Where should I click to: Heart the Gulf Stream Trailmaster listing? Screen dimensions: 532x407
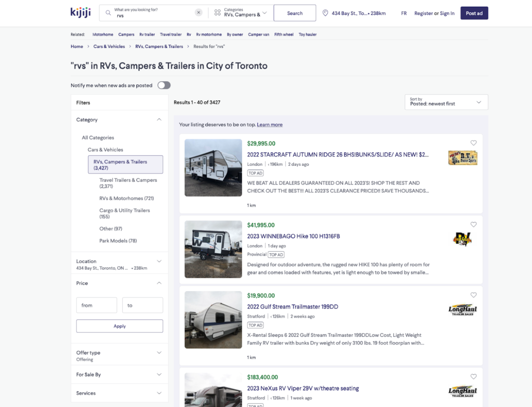[x=473, y=295]
